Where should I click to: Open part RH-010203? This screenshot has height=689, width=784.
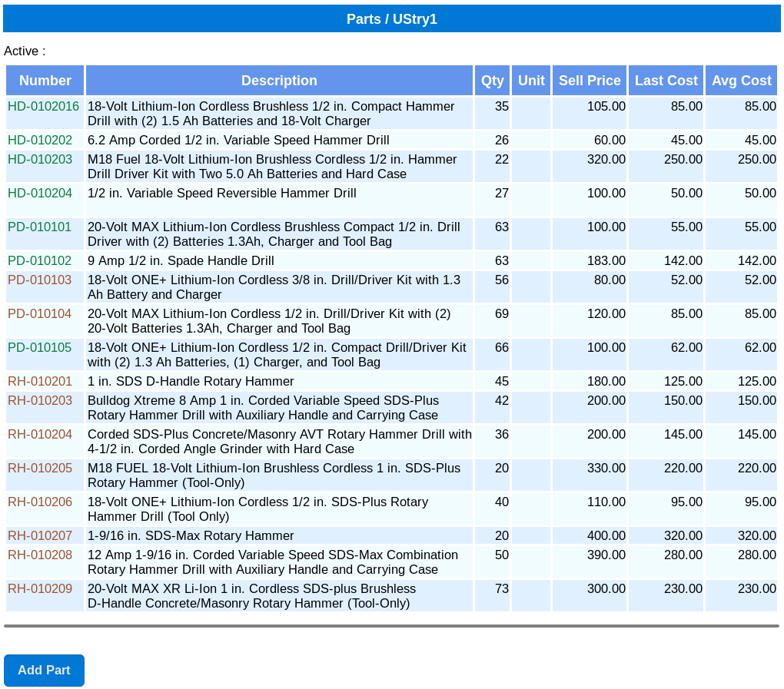click(x=40, y=400)
